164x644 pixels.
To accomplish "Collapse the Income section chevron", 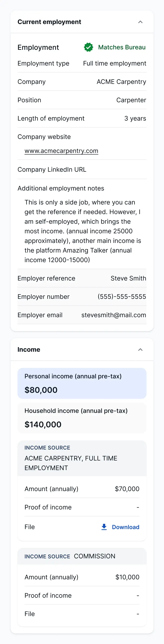I will point(140,350).
